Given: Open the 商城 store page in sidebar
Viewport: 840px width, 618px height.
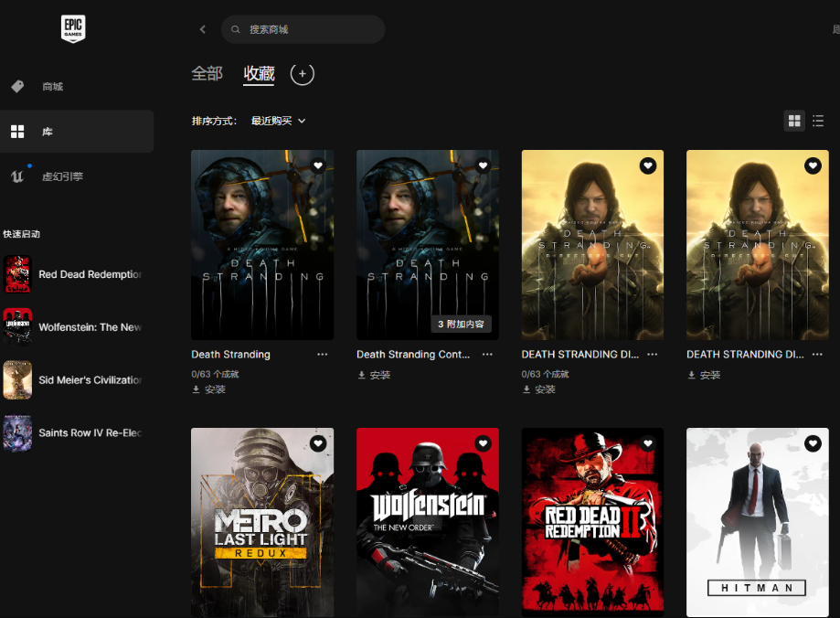Looking at the screenshot, I should click(x=52, y=87).
